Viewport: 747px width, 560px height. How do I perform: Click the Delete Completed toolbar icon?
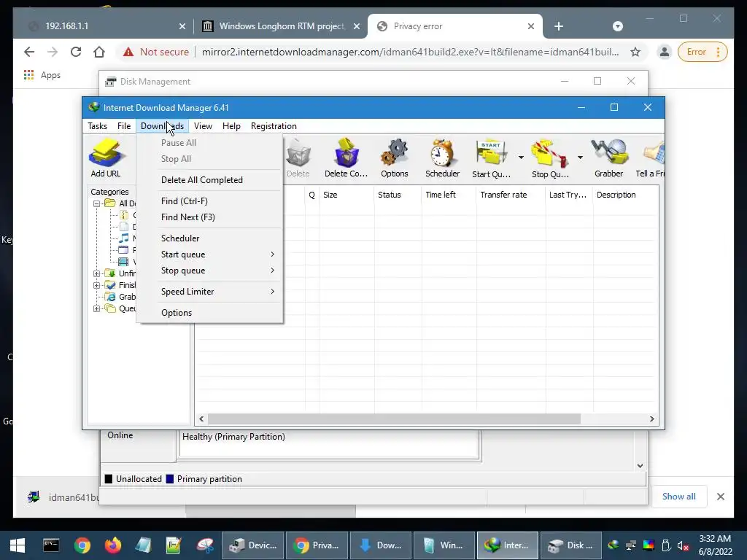346,158
